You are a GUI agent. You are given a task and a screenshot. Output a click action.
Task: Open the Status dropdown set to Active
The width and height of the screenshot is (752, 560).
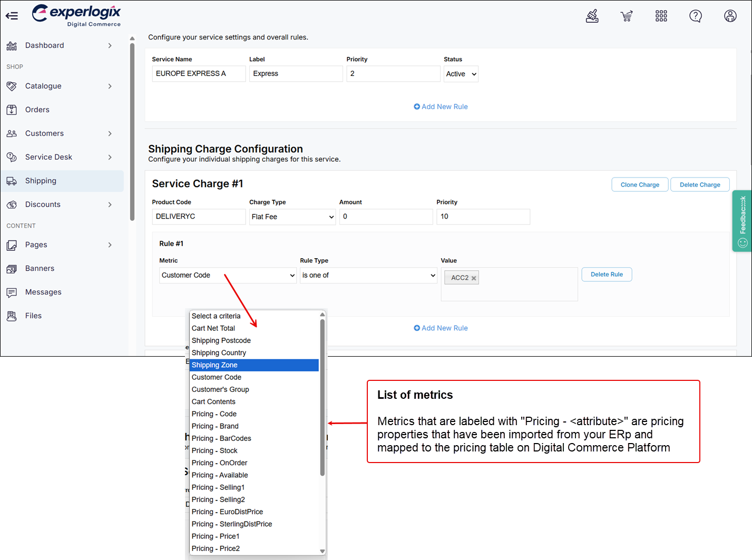[x=461, y=74]
